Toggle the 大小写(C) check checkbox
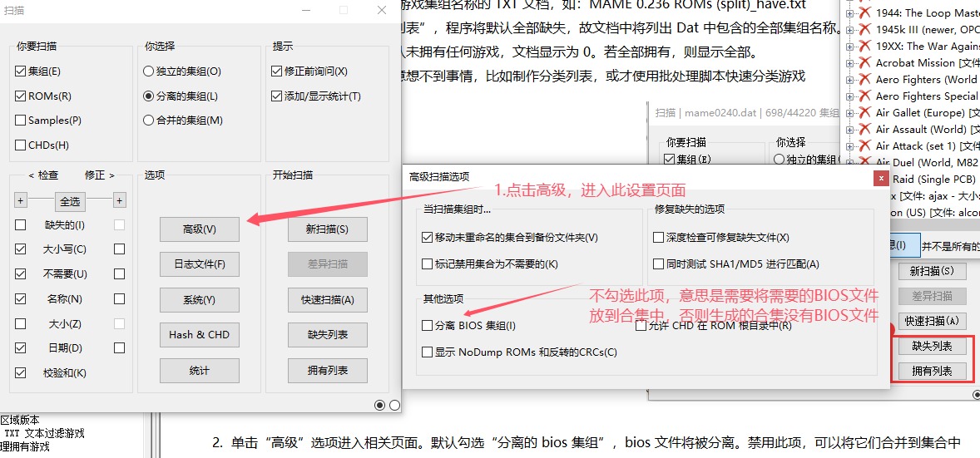The height and width of the screenshot is (458, 980). [x=21, y=249]
